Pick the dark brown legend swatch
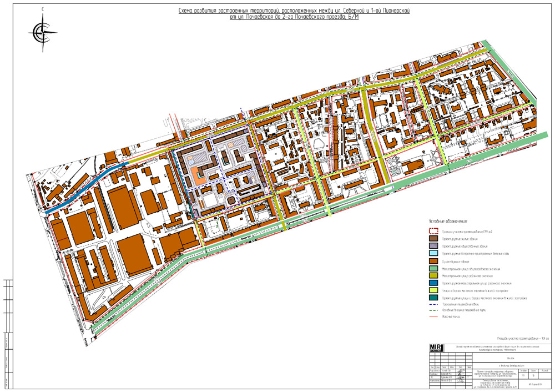This screenshot has height=392, width=555. click(435, 239)
